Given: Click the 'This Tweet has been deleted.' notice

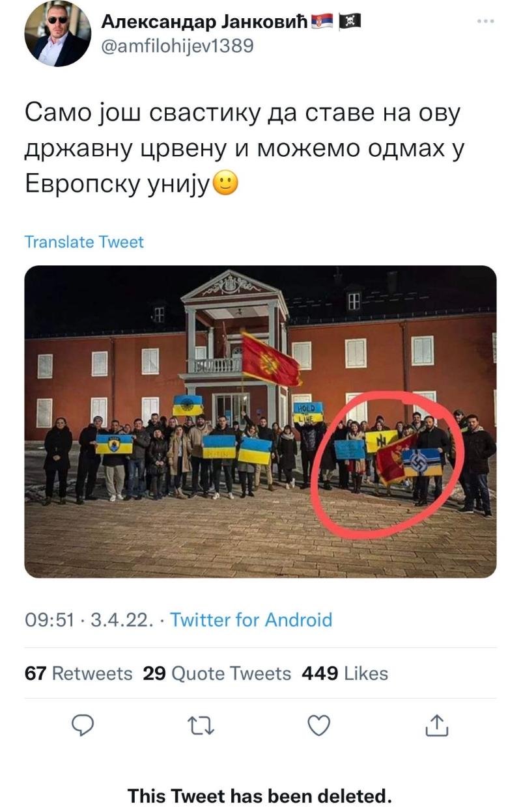Looking at the screenshot, I should click(260, 795).
